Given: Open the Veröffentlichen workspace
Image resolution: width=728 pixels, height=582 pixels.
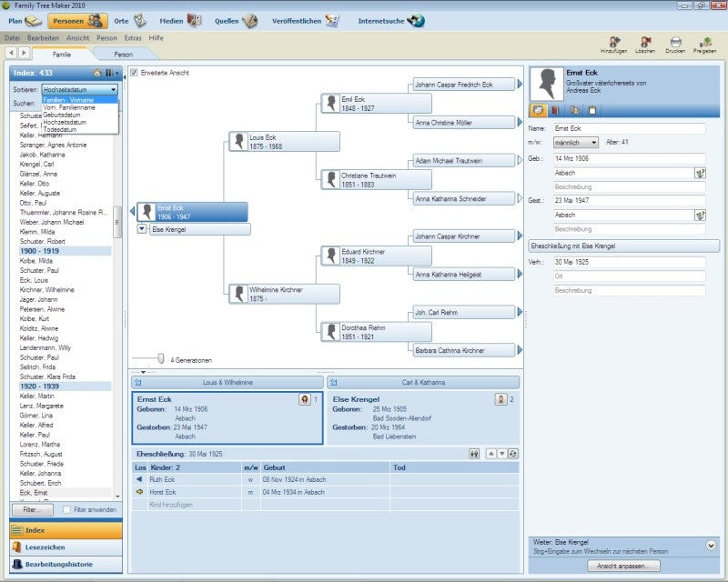Looking at the screenshot, I should (x=306, y=21).
